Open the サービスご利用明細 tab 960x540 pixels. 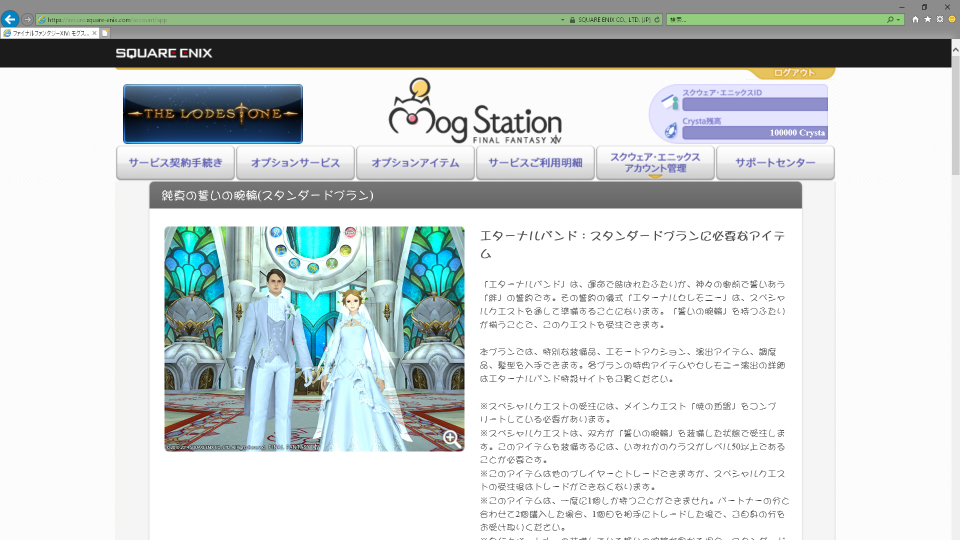pos(536,163)
